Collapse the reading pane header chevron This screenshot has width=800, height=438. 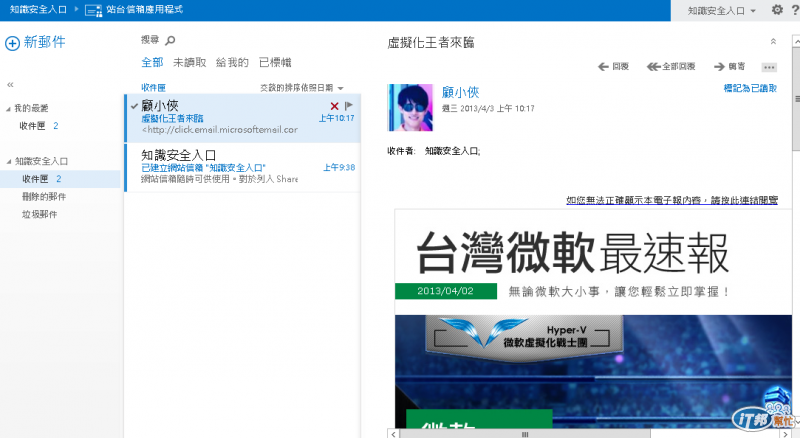click(773, 42)
